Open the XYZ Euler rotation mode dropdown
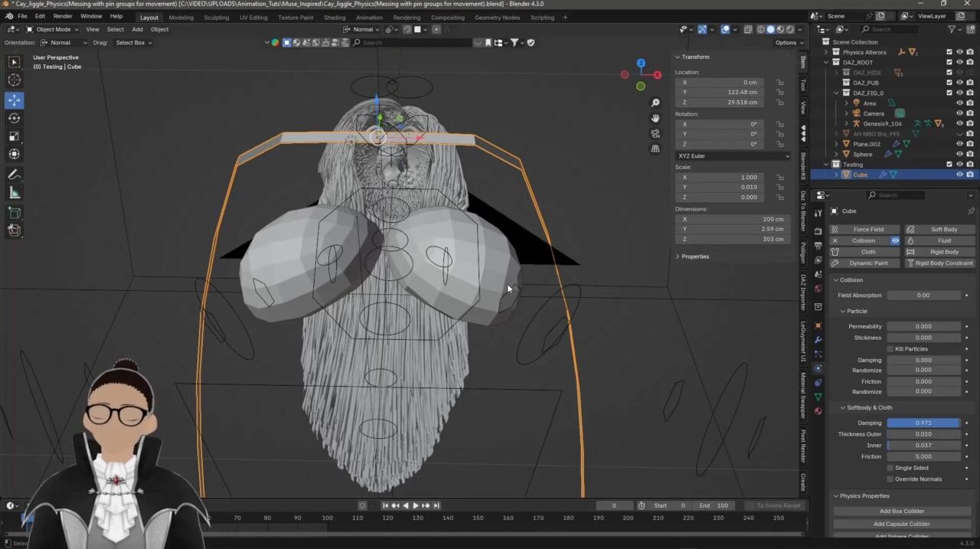This screenshot has height=549, width=980. [732, 156]
